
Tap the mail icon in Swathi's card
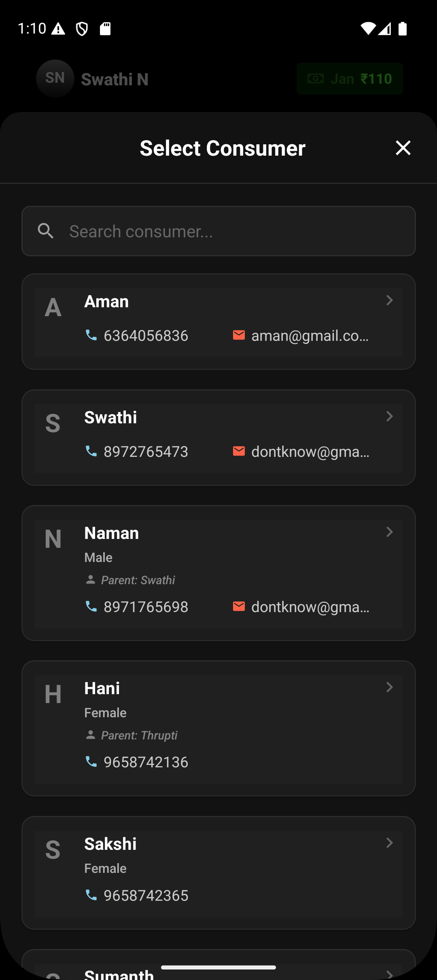point(239,451)
